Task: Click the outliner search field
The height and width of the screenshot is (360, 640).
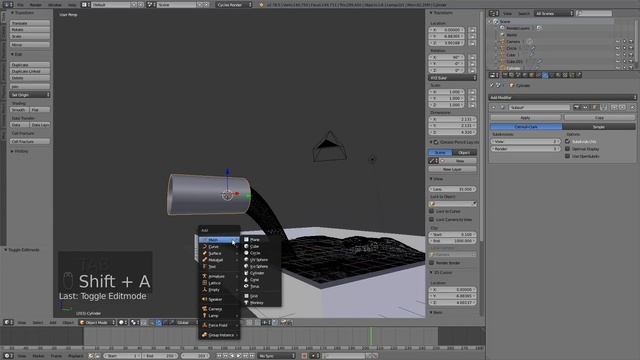Action: tap(594, 13)
